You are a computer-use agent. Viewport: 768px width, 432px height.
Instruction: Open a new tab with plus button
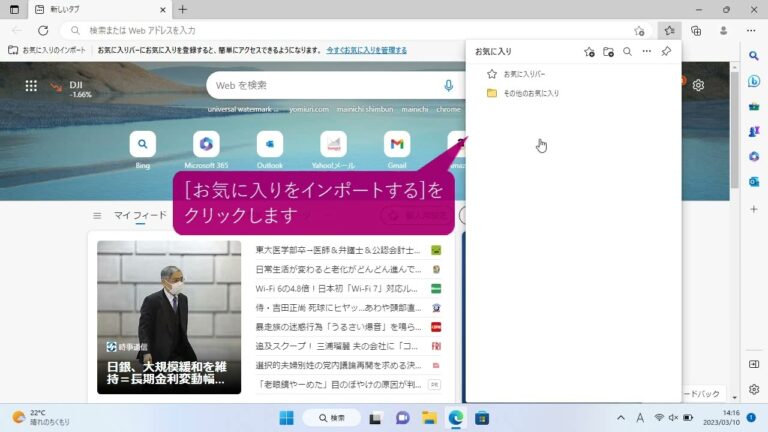pyautogui.click(x=182, y=9)
